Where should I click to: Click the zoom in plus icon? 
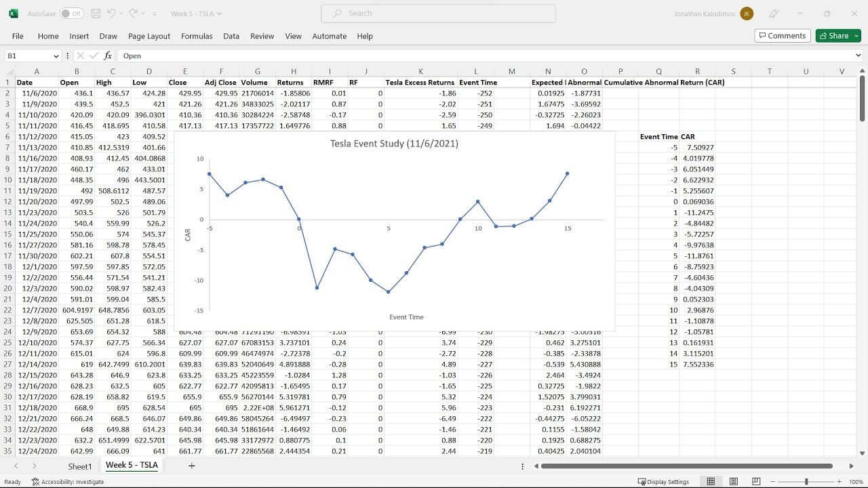pos(839,482)
